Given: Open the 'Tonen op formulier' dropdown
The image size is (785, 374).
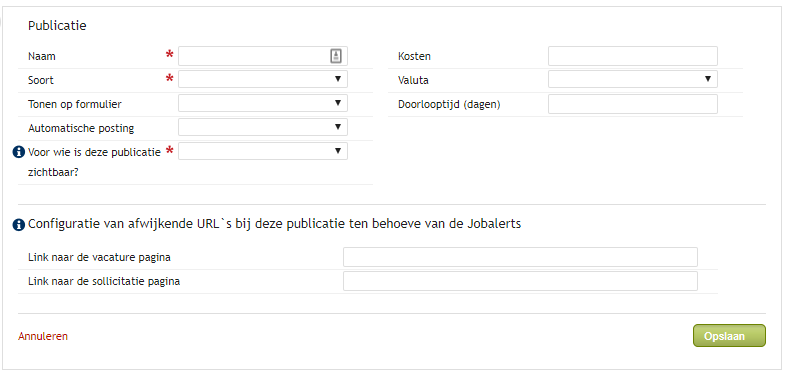Looking at the screenshot, I should coord(263,103).
